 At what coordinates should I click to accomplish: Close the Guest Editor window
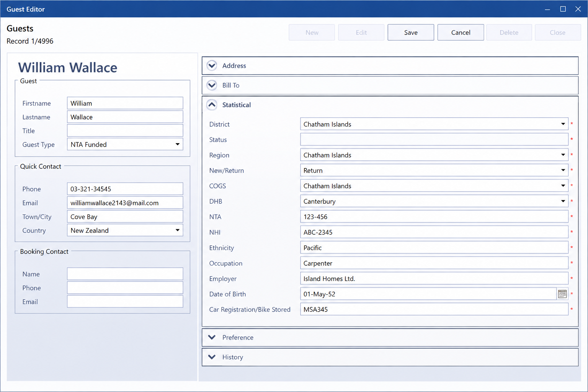(x=578, y=9)
